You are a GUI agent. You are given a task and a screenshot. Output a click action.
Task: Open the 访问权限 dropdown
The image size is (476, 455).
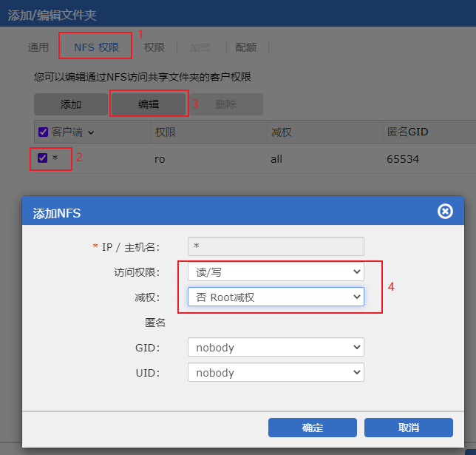coord(276,272)
